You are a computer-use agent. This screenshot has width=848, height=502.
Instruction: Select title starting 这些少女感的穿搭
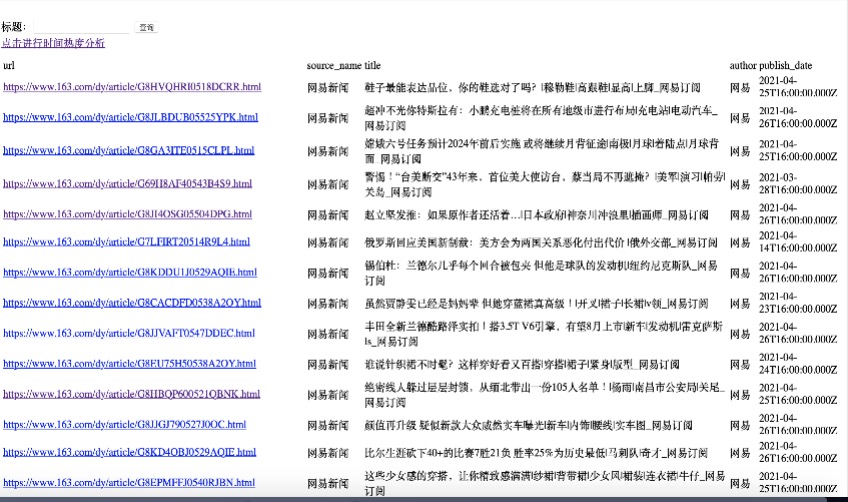[545, 484]
